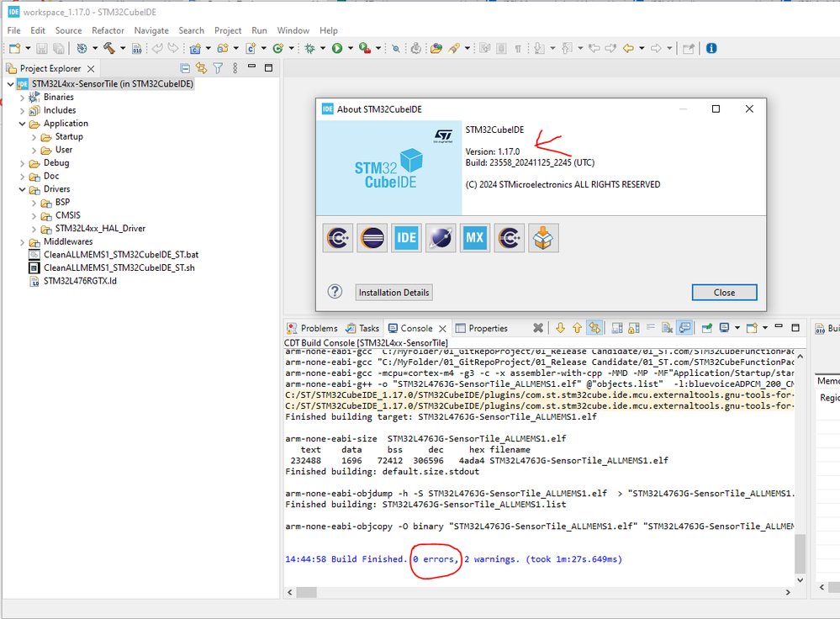Image resolution: width=840 pixels, height=619 pixels.
Task: Click the blue information icon in toolbar
Action: click(x=711, y=48)
